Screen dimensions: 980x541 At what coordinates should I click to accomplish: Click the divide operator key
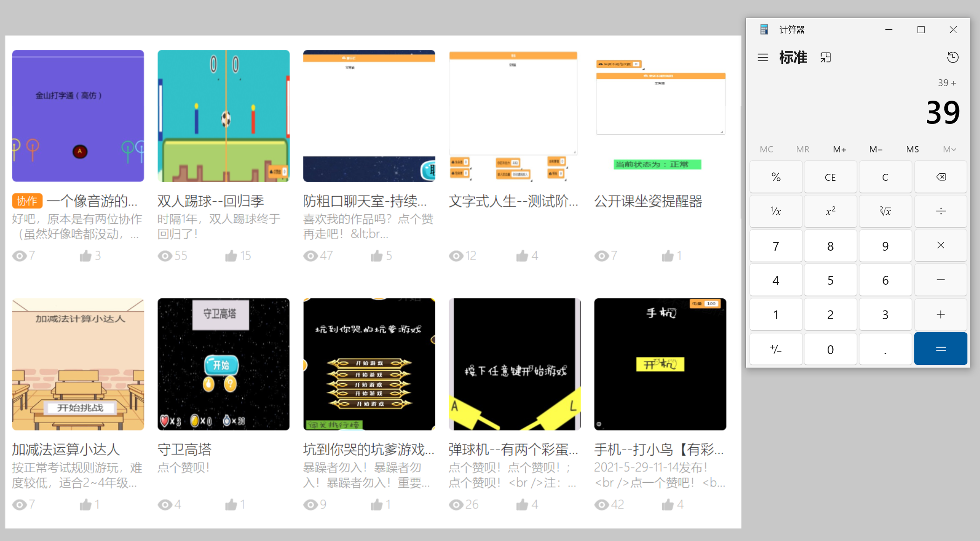coord(941,212)
